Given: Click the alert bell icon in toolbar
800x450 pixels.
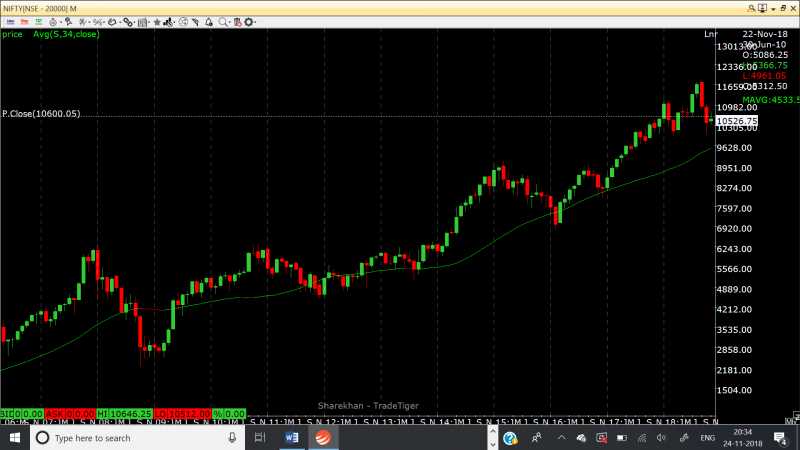Looking at the screenshot, I should click(x=209, y=22).
